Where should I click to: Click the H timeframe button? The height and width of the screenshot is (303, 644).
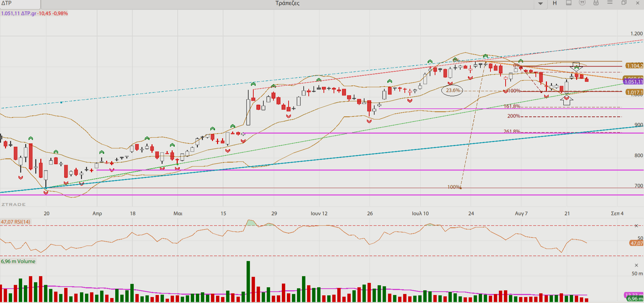pos(555,3)
